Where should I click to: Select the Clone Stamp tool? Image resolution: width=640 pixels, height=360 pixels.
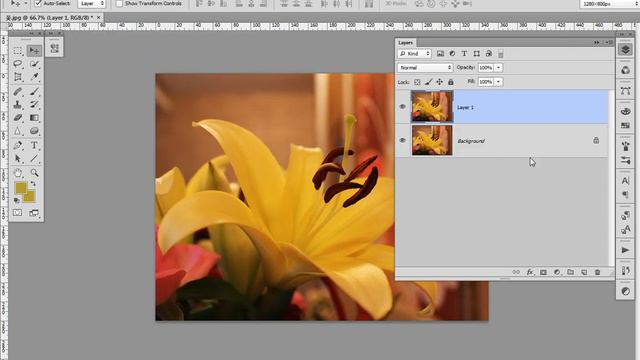[x=18, y=104]
